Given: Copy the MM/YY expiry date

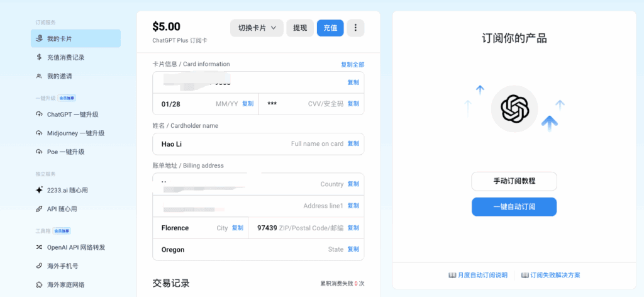Looking at the screenshot, I should [248, 104].
